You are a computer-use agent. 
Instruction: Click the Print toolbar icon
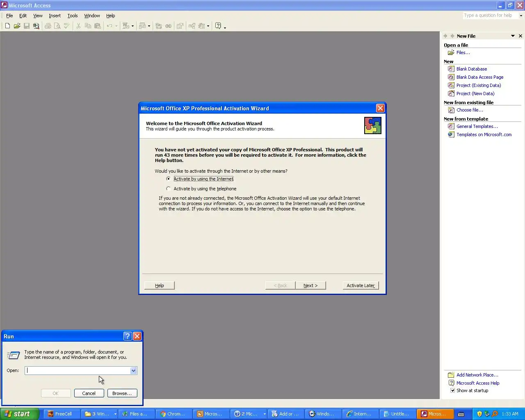tap(48, 26)
